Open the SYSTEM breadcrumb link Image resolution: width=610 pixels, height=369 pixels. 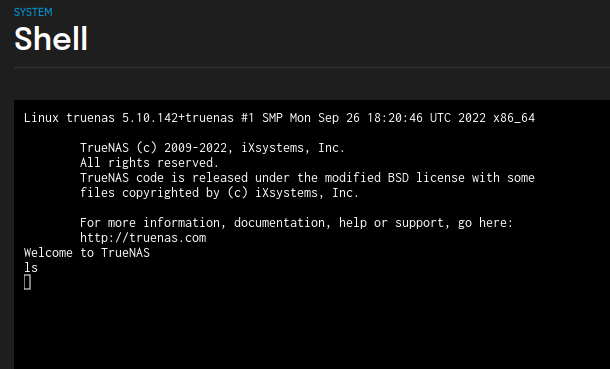33,12
